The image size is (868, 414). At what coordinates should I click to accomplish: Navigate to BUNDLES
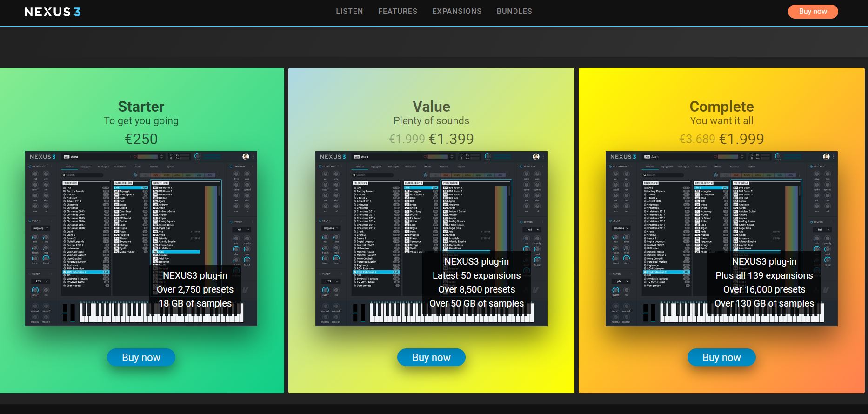click(514, 11)
